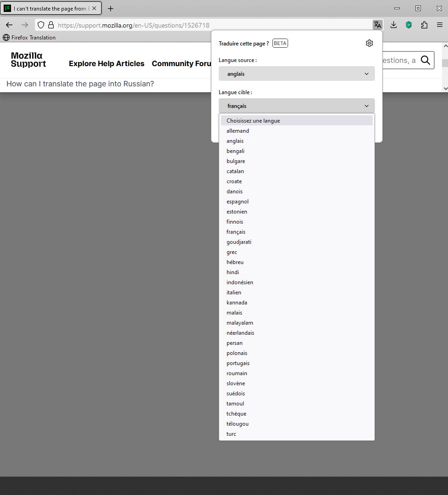Click the tracking protection shield icon
448x495 pixels.
pyautogui.click(x=41, y=25)
